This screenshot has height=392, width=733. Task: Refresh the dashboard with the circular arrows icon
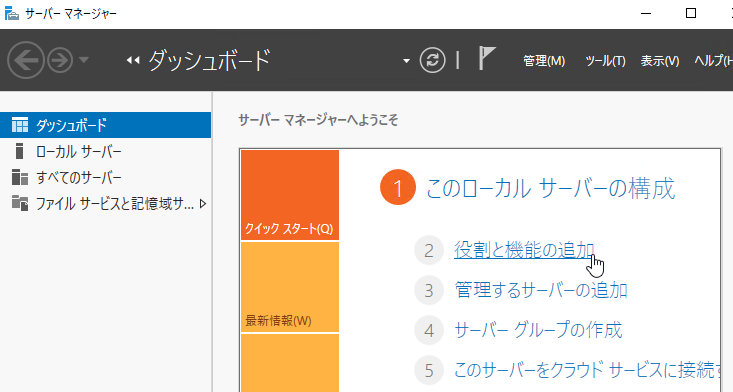pyautogui.click(x=432, y=60)
